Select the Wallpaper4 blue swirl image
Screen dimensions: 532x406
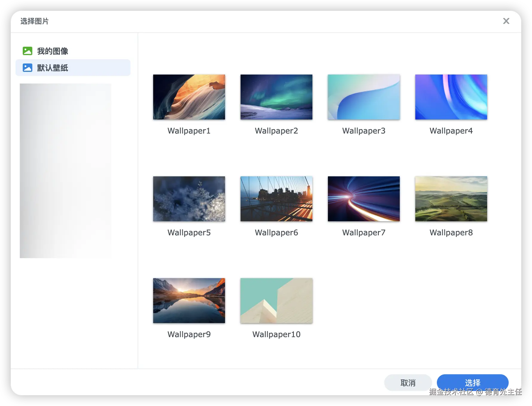451,97
